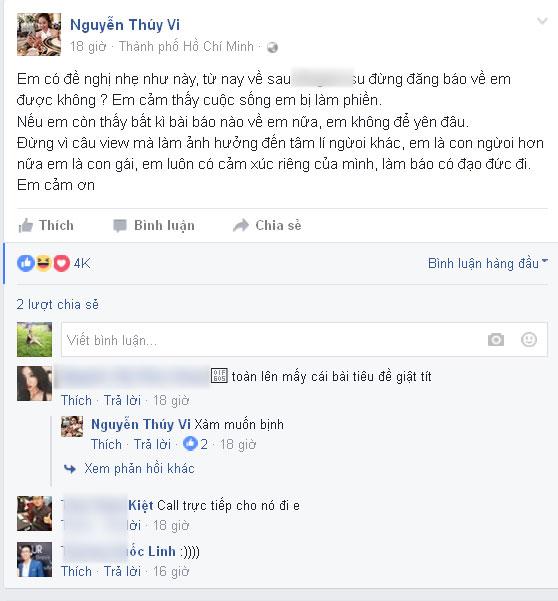Click the Thích thumbs-up icon under post

(x=26, y=225)
